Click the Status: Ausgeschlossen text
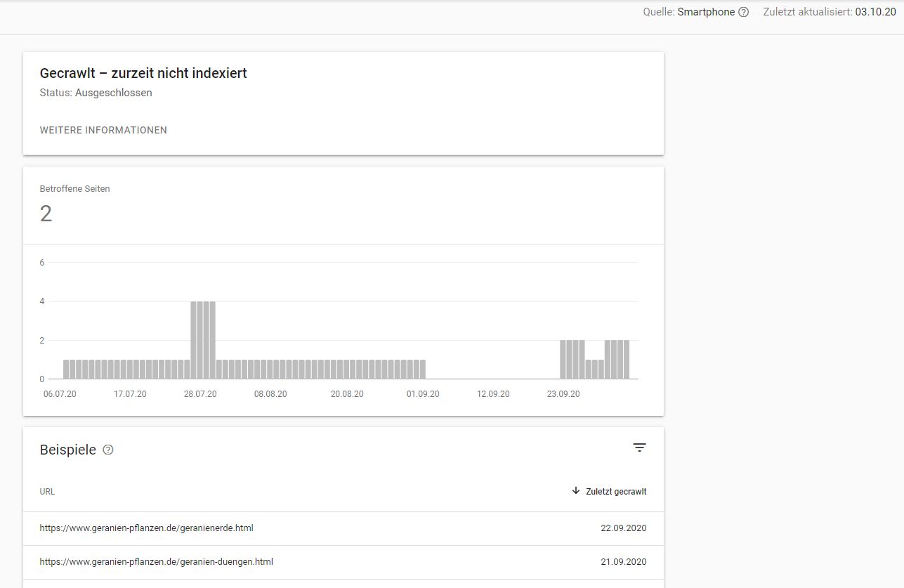 tap(96, 93)
